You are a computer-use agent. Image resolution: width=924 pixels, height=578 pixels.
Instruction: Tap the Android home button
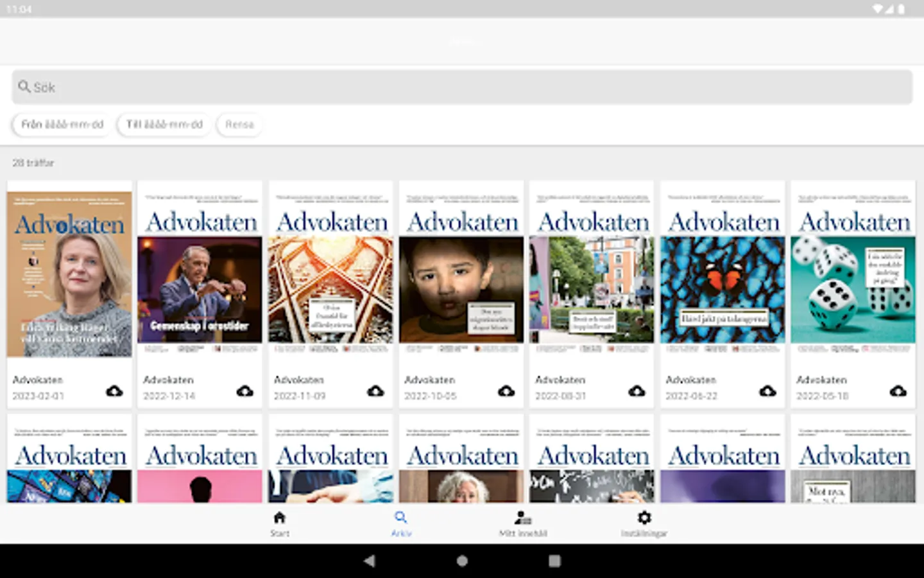point(462,561)
